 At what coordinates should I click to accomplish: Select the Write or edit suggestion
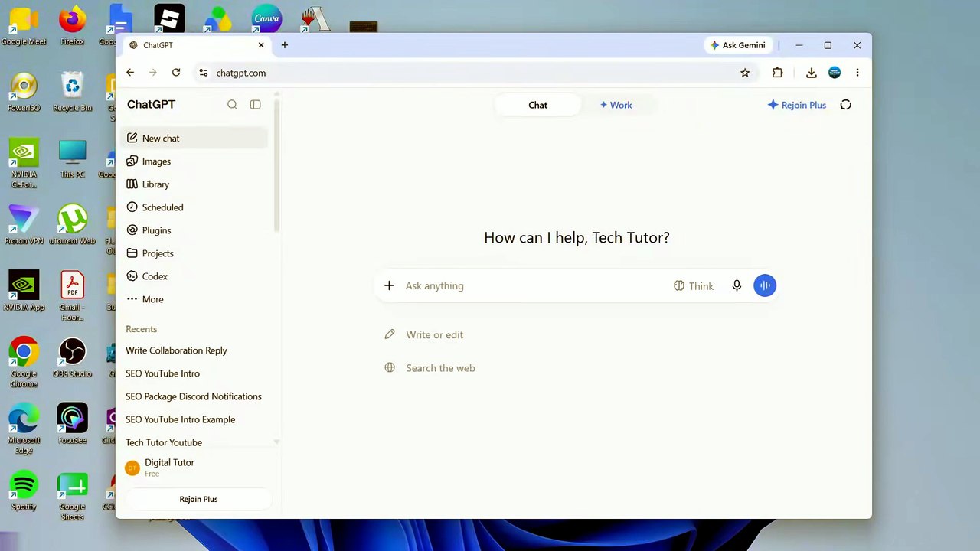[x=424, y=334]
